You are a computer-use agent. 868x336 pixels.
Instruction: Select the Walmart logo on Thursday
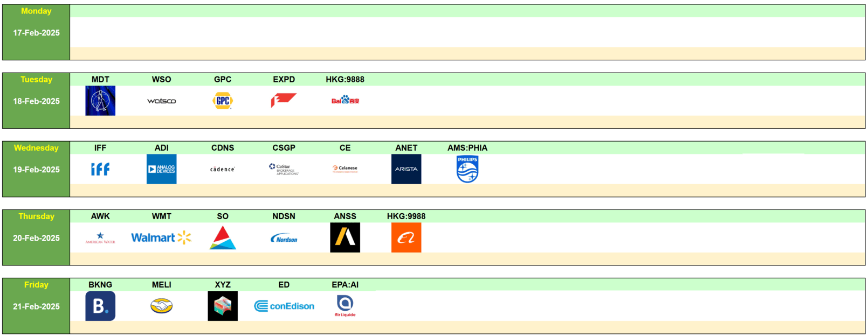(x=161, y=237)
